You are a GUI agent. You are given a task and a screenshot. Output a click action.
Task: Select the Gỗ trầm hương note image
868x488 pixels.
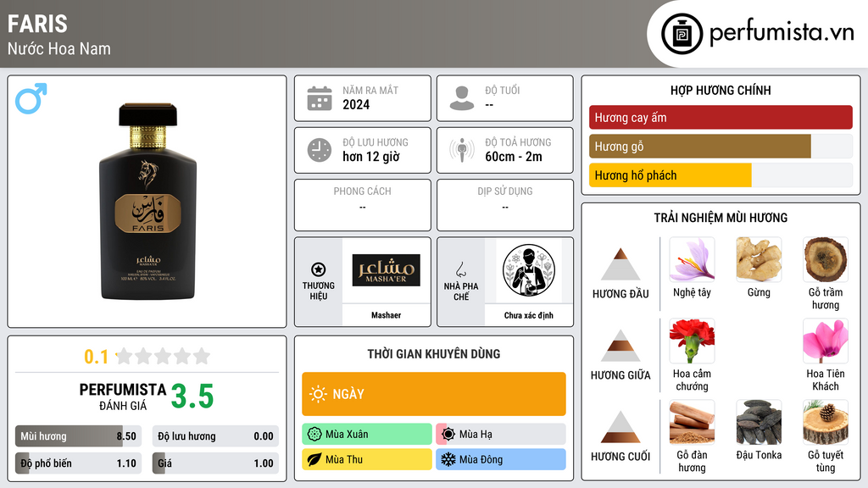point(826,259)
